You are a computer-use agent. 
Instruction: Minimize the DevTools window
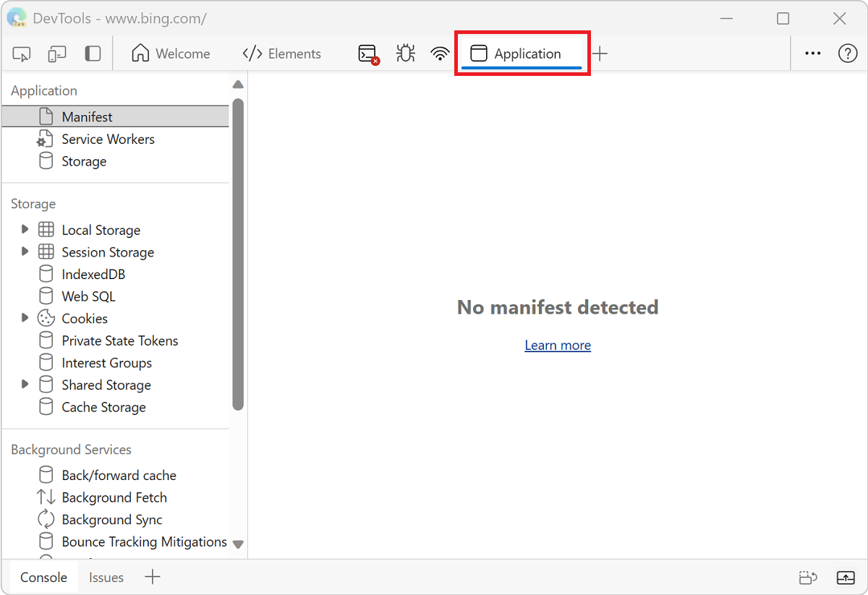pyautogui.click(x=727, y=19)
